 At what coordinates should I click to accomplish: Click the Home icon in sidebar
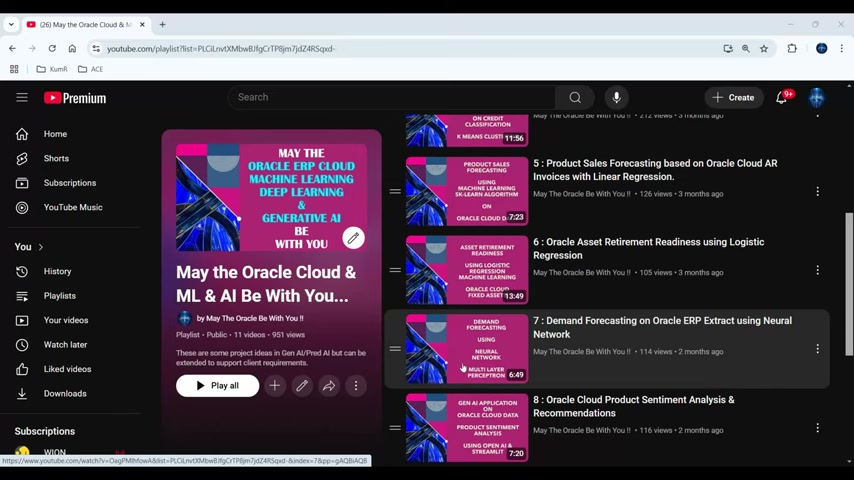tap(22, 134)
